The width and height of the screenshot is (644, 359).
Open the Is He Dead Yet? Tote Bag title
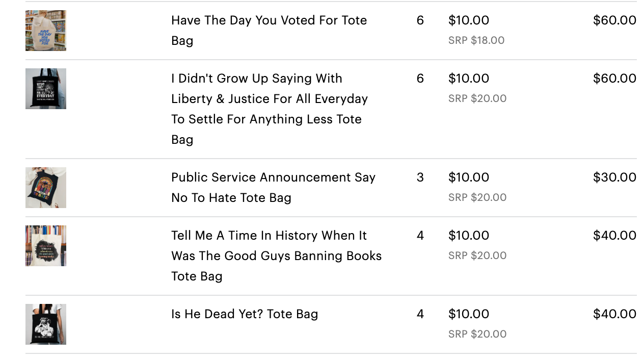[x=245, y=314]
